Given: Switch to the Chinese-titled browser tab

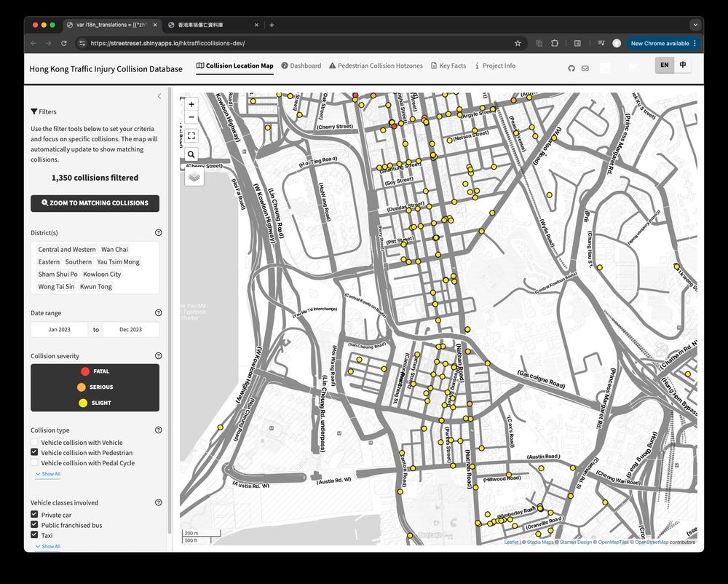Looking at the screenshot, I should tap(211, 25).
